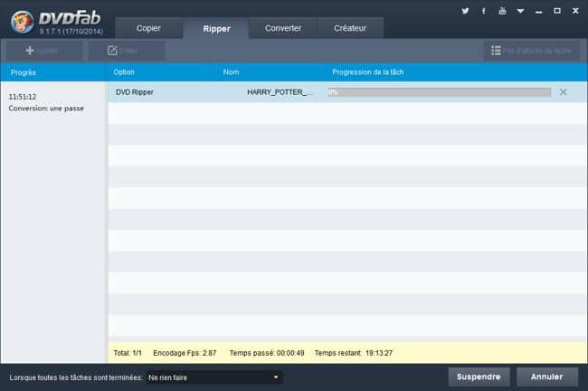Open the 'Ne rien faire' dropdown
Screen dimensions: 588x391
tap(213, 377)
